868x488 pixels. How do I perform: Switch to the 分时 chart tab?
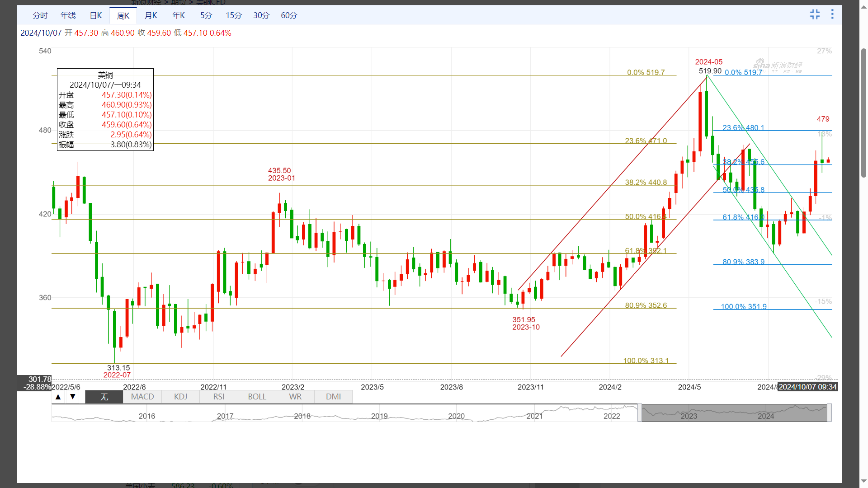[x=40, y=15]
